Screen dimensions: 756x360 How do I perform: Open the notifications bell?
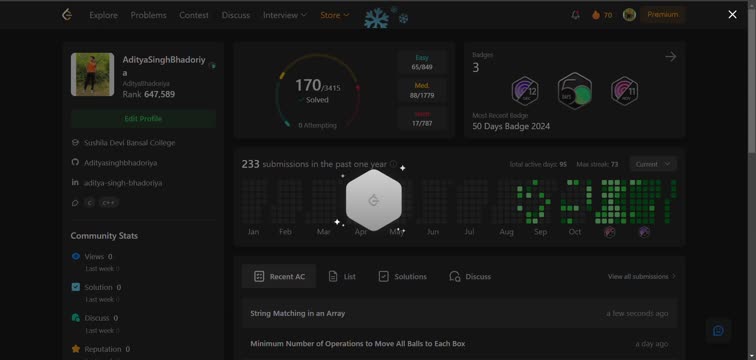click(x=575, y=15)
